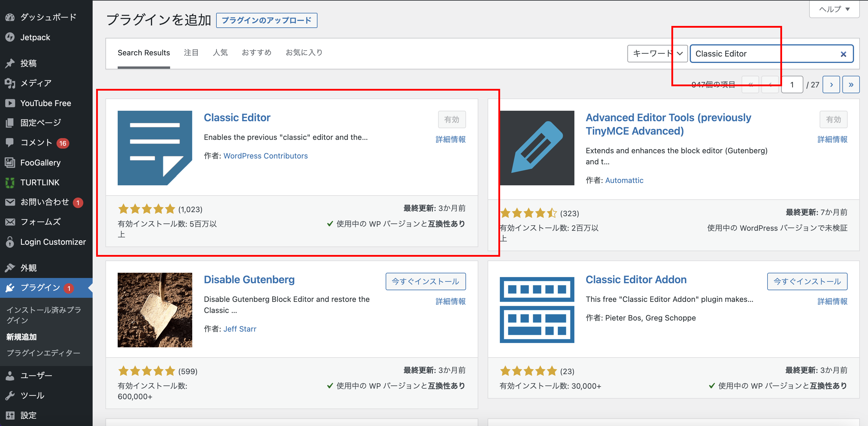The width and height of the screenshot is (868, 426).
Task: Click the YouTube Free play icon
Action: (x=10, y=103)
